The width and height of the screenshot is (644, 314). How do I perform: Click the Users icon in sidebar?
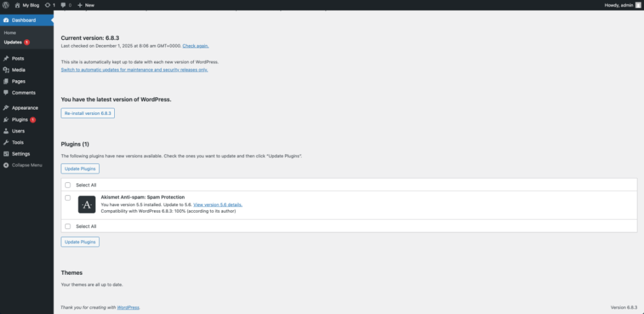(x=6, y=131)
